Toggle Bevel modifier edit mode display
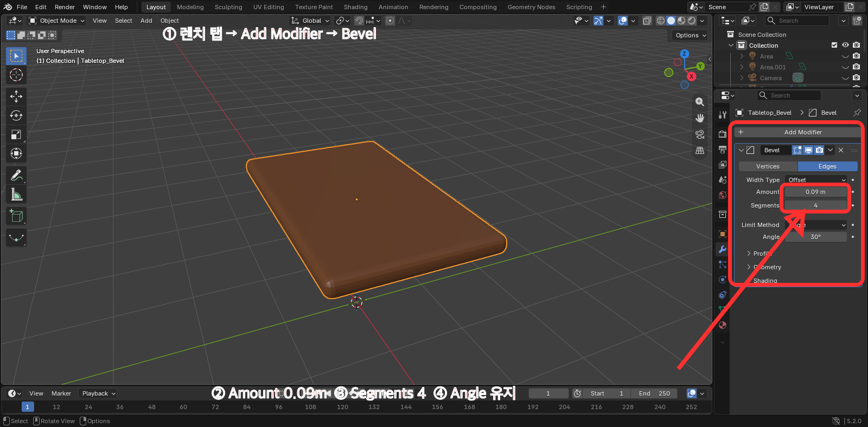This screenshot has width=868, height=427. [797, 150]
